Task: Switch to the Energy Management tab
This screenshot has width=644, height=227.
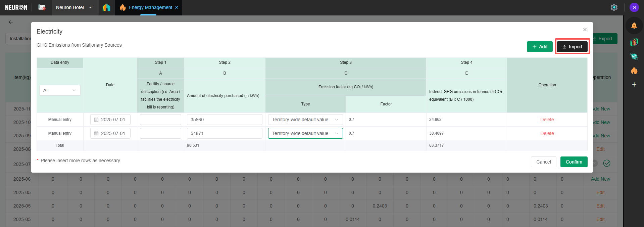Action: click(150, 7)
